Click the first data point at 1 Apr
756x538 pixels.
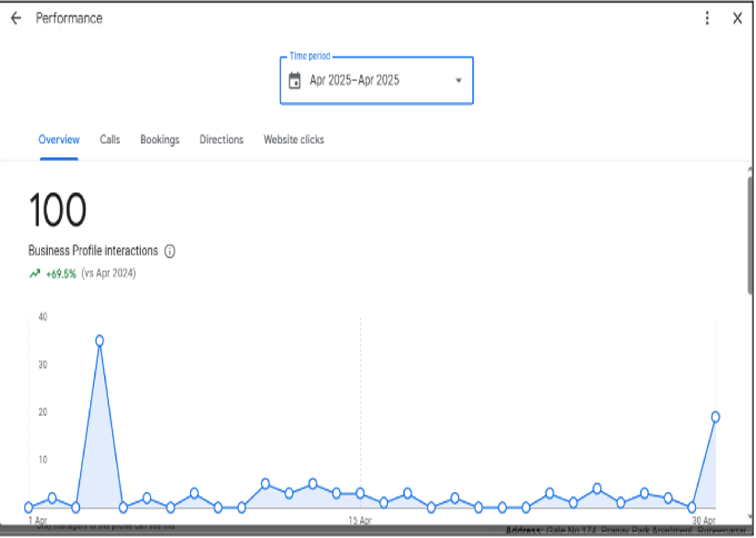point(28,507)
